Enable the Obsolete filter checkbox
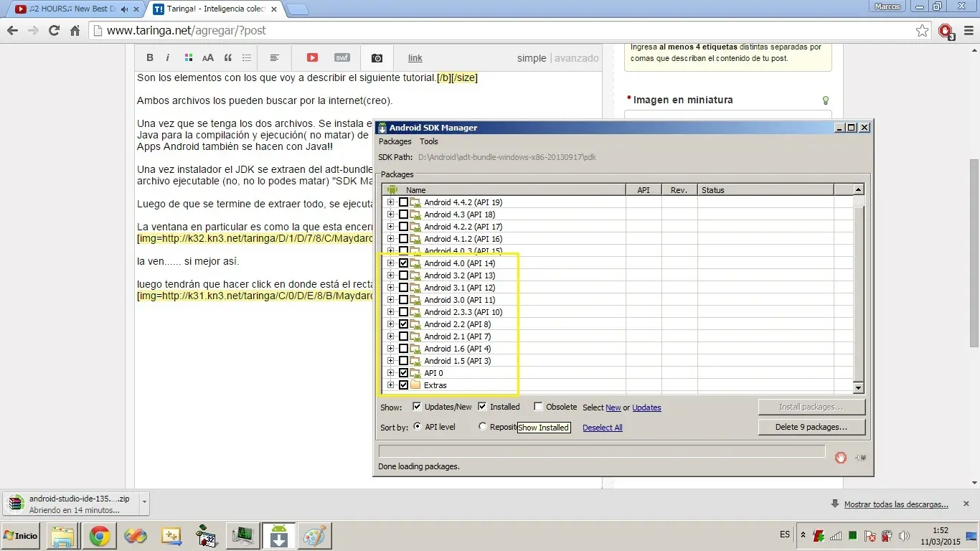 pos(538,407)
